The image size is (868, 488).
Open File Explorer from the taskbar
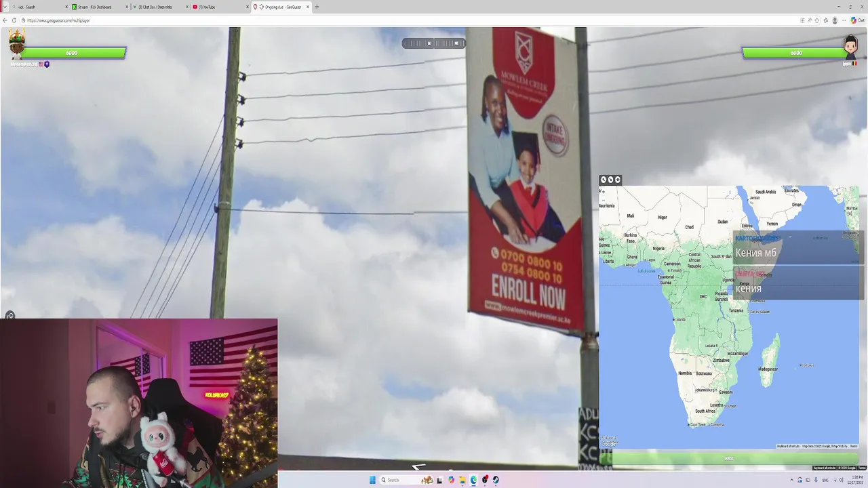(x=462, y=480)
